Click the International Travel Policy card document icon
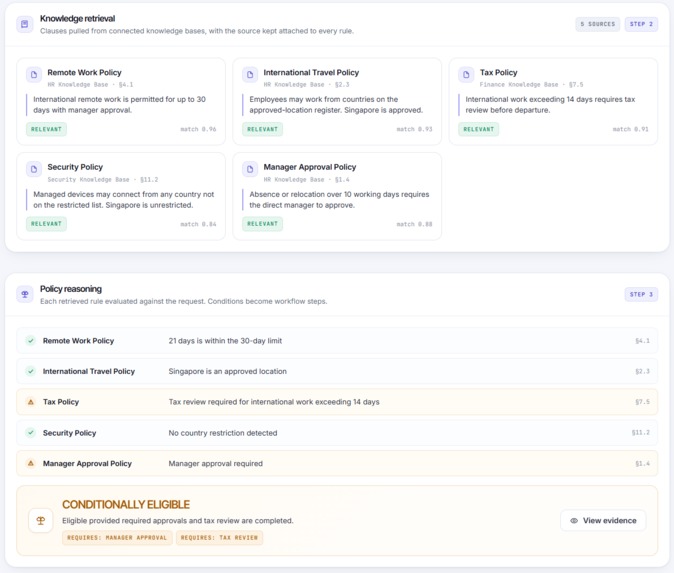The width and height of the screenshot is (674, 573). coord(250,74)
